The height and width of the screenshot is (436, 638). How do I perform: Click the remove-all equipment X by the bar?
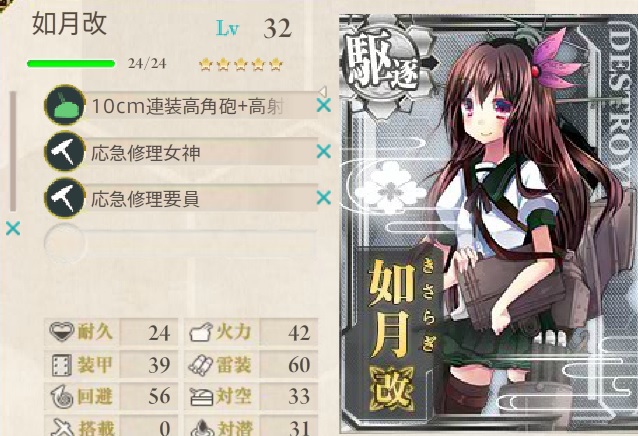tap(13, 229)
